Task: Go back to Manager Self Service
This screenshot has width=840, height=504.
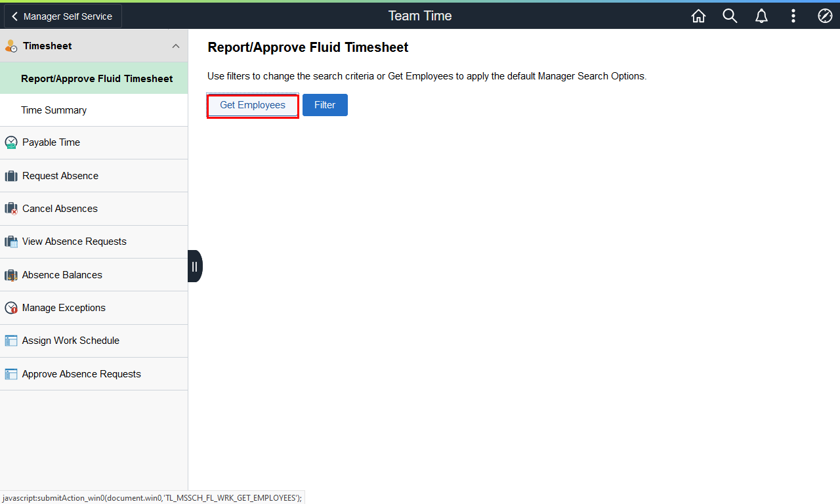Action: (63, 16)
